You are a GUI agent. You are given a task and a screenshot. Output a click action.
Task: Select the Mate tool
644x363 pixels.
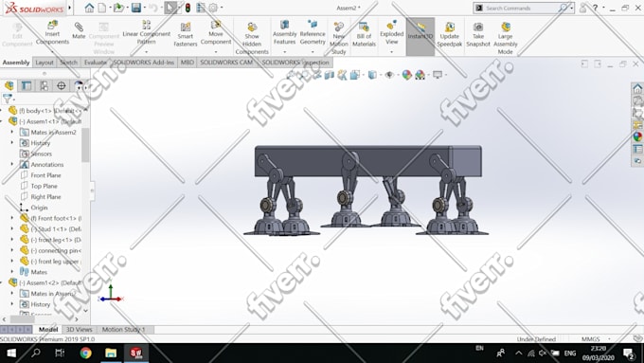point(79,31)
